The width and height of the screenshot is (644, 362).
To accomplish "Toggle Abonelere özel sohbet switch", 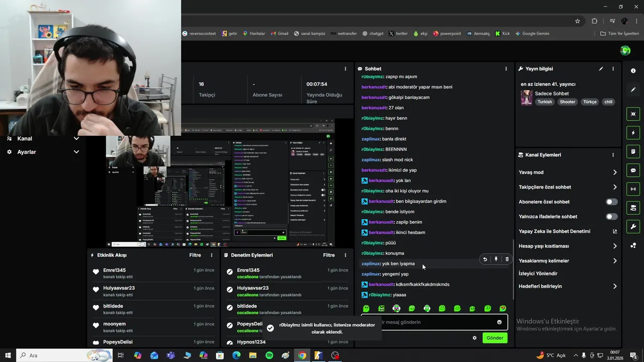I will pyautogui.click(x=611, y=202).
